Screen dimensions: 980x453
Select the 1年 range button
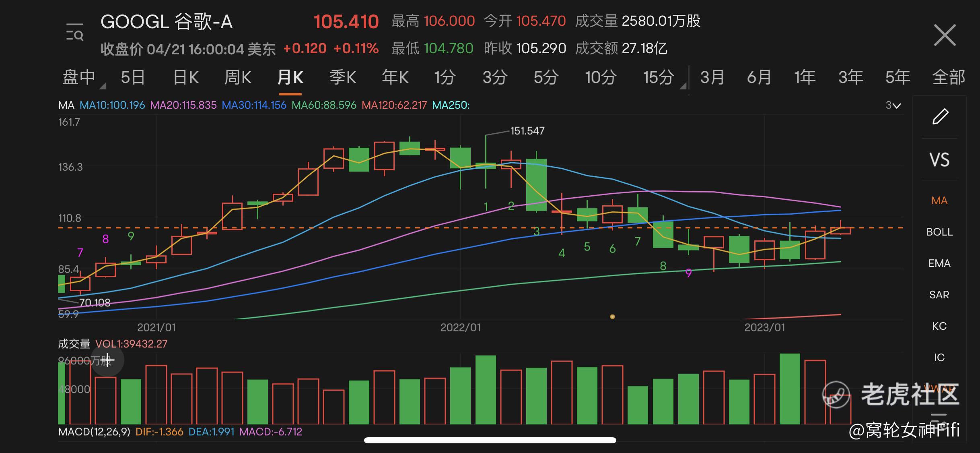coord(805,77)
